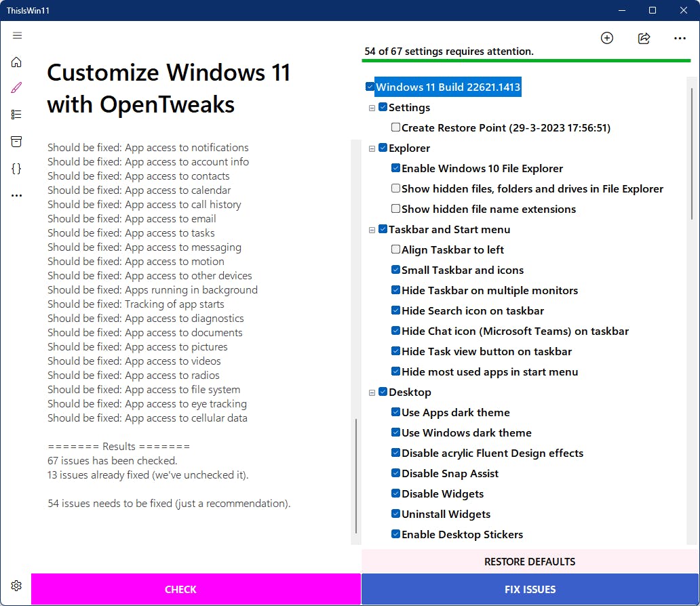This screenshot has width=700, height=606.
Task: Click the FIX ISSUES button
Action: click(x=530, y=589)
